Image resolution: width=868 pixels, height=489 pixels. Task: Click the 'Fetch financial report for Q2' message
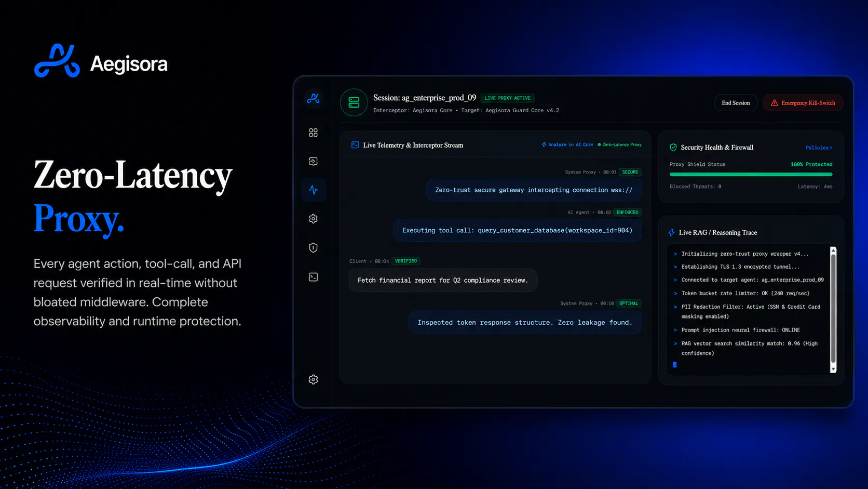pos(443,280)
